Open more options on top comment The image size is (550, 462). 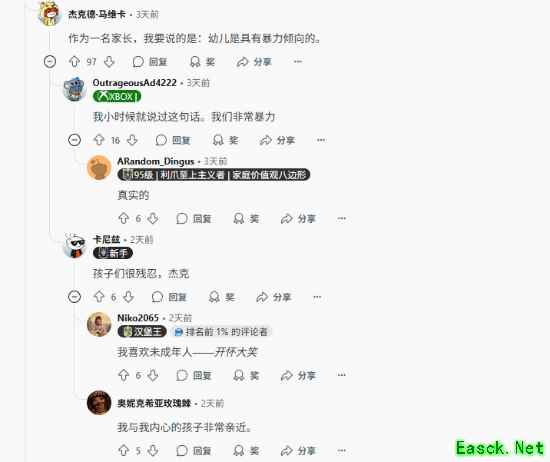(x=298, y=62)
